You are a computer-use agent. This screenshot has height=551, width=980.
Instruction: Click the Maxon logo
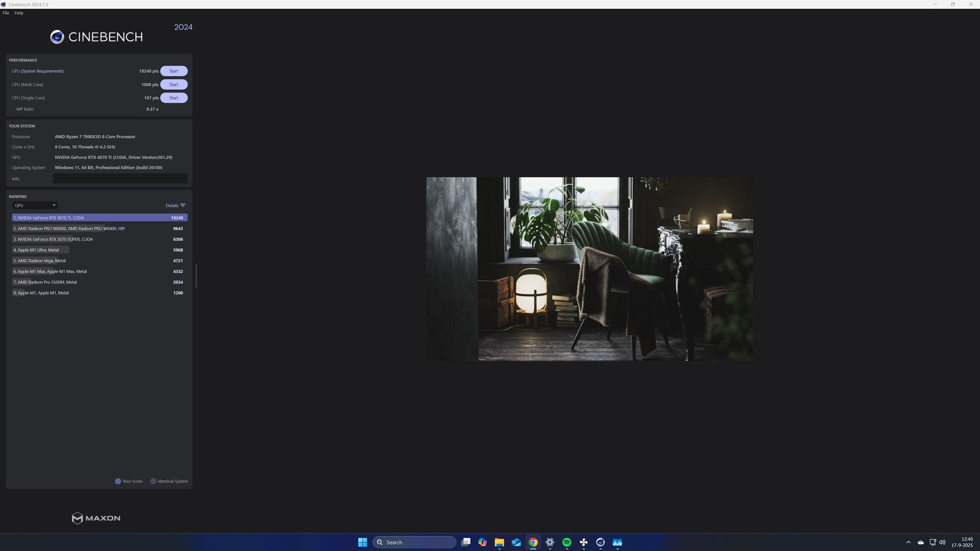point(96,518)
